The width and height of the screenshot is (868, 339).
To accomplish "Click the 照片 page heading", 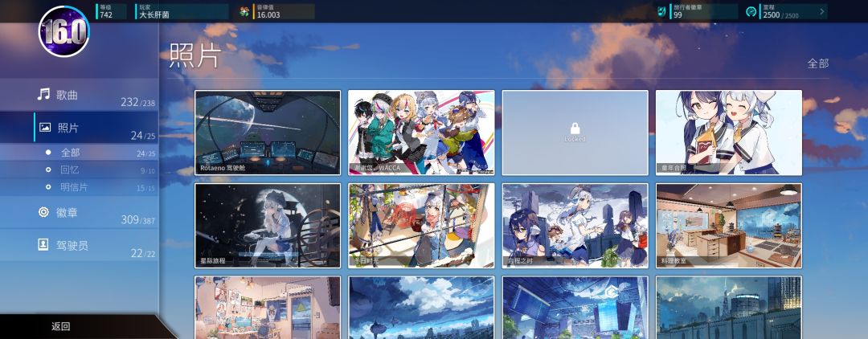I will (x=194, y=55).
